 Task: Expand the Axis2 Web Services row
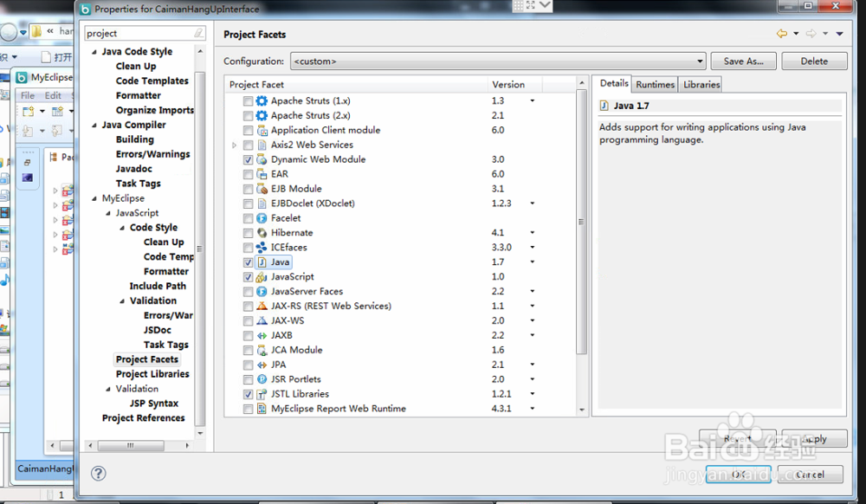234,145
